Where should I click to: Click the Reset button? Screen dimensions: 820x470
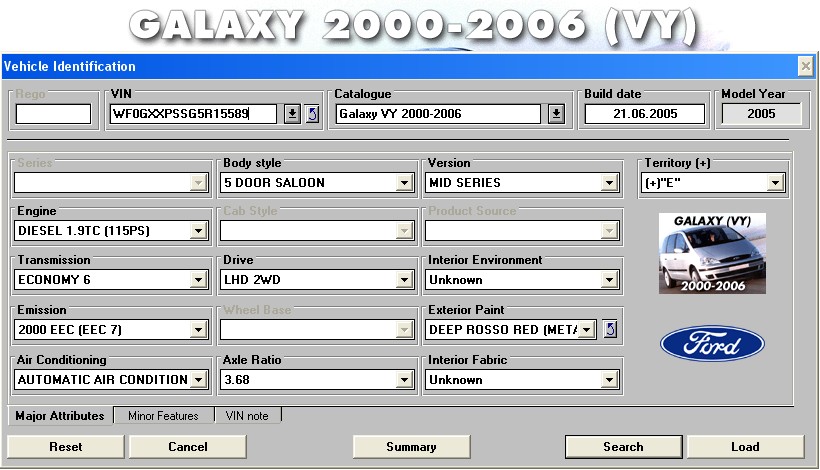[x=66, y=447]
